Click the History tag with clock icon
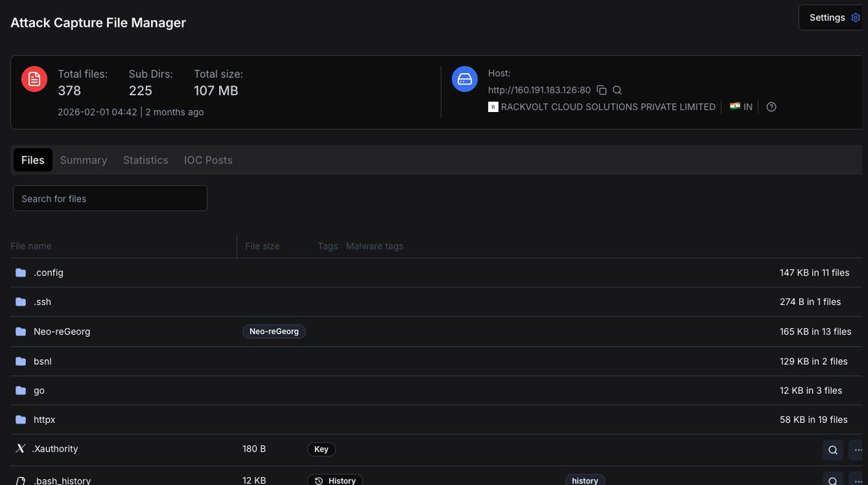The width and height of the screenshot is (868, 485). pos(335,480)
